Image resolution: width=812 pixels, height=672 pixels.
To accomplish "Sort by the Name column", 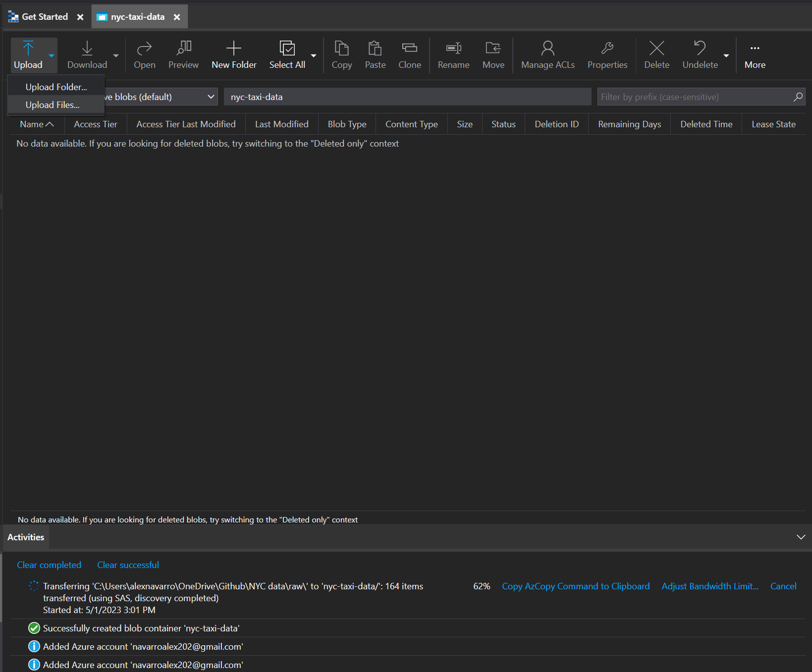I will pos(37,124).
